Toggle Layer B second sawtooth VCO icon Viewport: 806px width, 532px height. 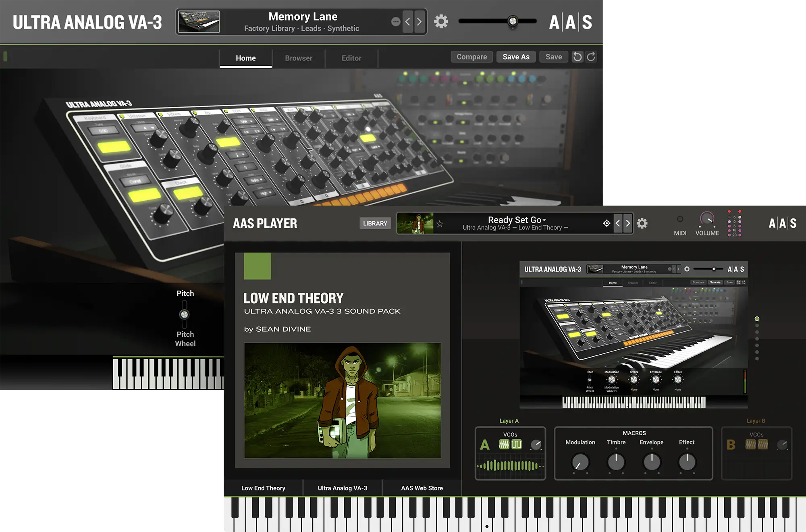tap(763, 445)
